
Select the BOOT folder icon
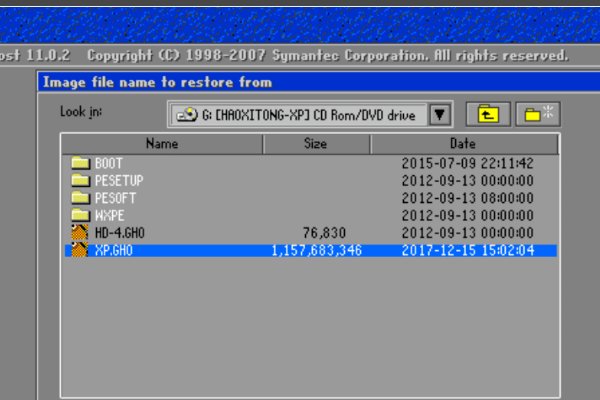[81, 163]
